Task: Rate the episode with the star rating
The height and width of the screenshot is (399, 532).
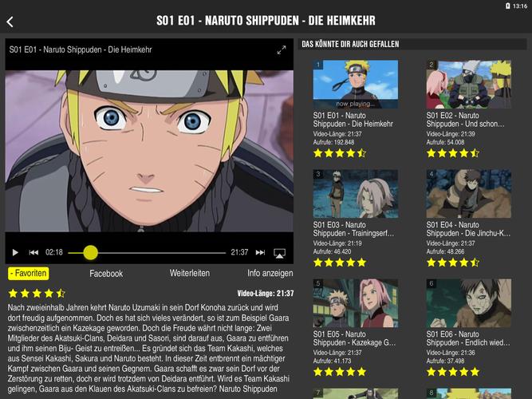Action: (37, 294)
